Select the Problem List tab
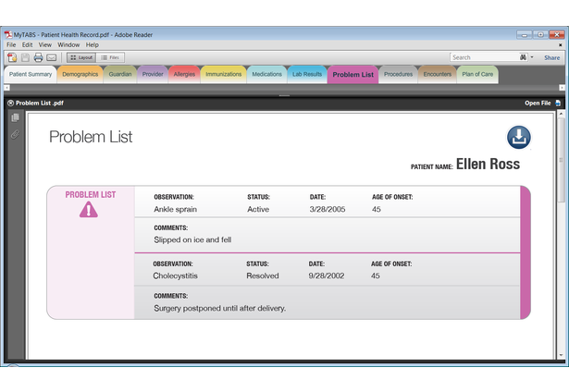This screenshot has width=569, height=392. pyautogui.click(x=353, y=75)
